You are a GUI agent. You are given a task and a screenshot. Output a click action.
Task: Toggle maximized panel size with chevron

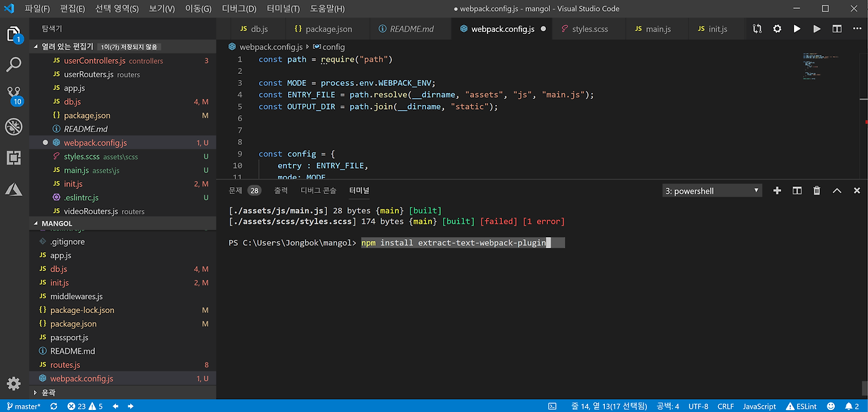[x=837, y=191]
